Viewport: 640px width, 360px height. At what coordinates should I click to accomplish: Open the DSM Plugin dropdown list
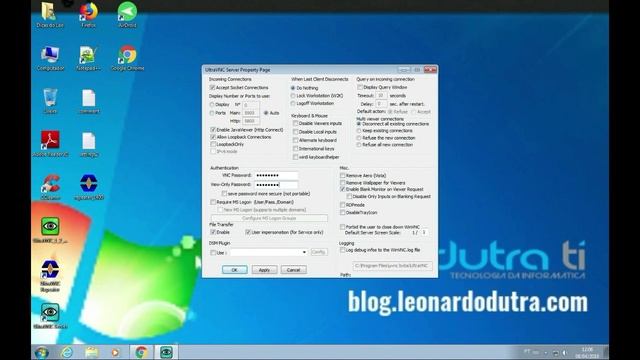click(304, 252)
